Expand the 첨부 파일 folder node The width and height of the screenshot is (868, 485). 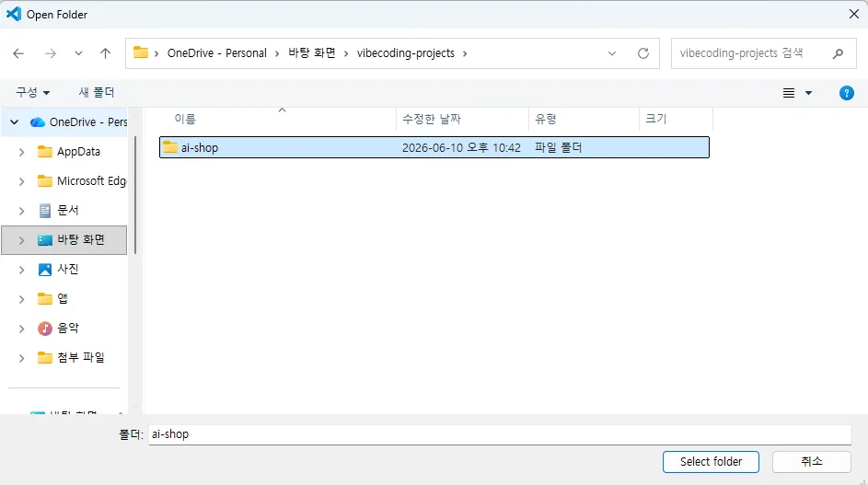[21, 358]
